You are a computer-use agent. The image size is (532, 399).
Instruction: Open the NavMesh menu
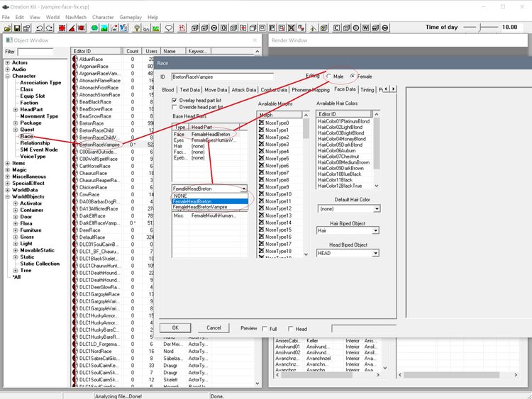click(x=76, y=17)
